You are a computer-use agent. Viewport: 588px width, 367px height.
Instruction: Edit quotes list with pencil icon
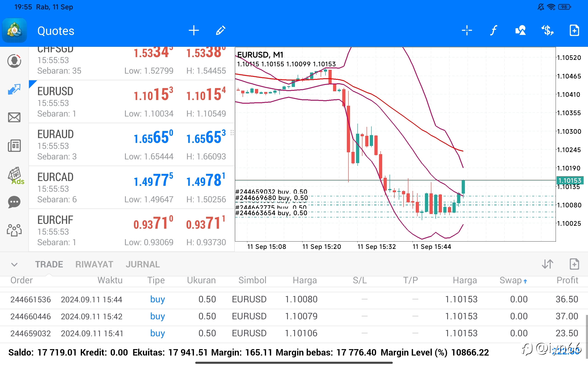pyautogui.click(x=221, y=31)
